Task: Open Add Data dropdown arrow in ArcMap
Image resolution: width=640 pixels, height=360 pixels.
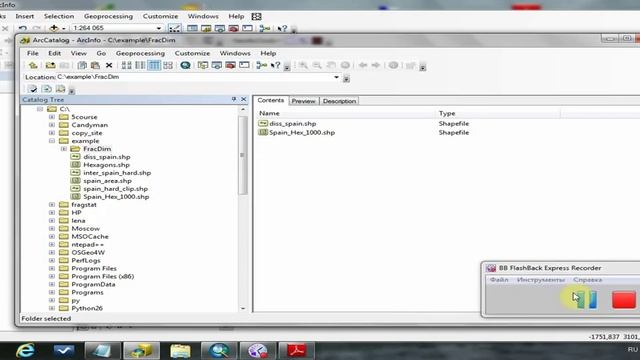Action: pos(64,29)
